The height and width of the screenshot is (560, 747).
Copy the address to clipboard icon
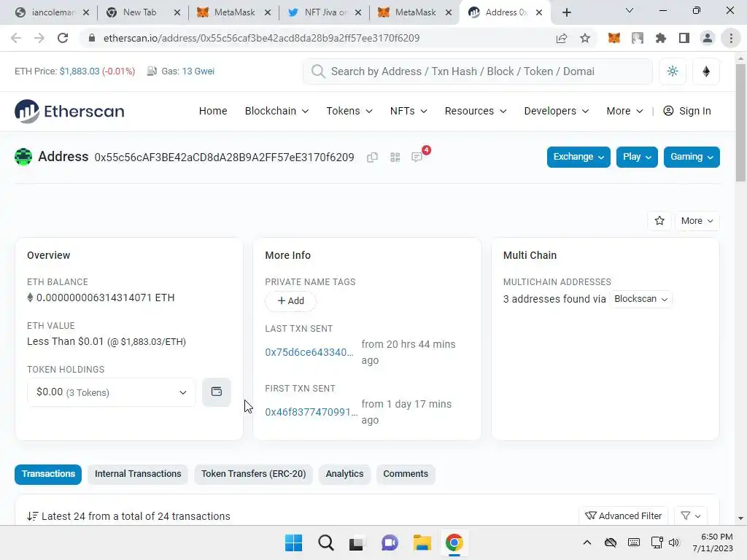(372, 157)
